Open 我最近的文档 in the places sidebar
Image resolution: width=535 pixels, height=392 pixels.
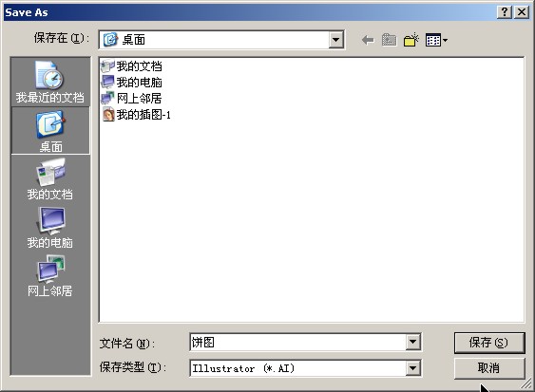tap(50, 83)
